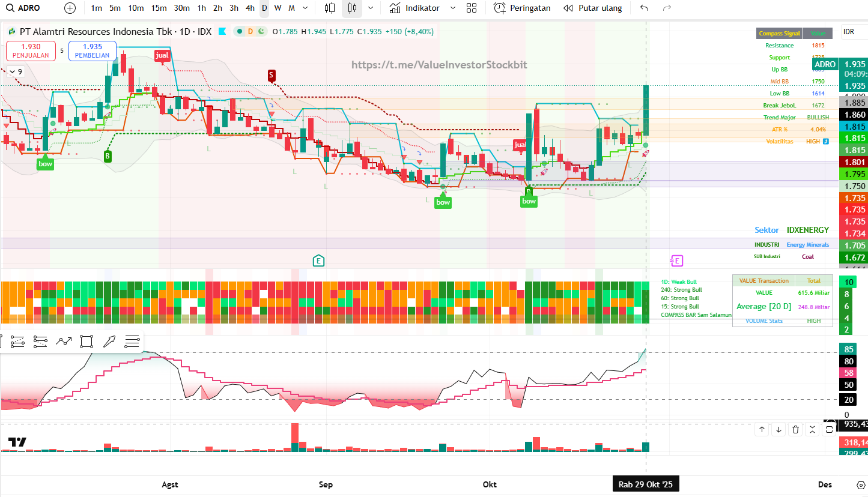Toggle the D session indicator next to symbol name
This screenshot has height=497, width=868.
pyautogui.click(x=250, y=31)
